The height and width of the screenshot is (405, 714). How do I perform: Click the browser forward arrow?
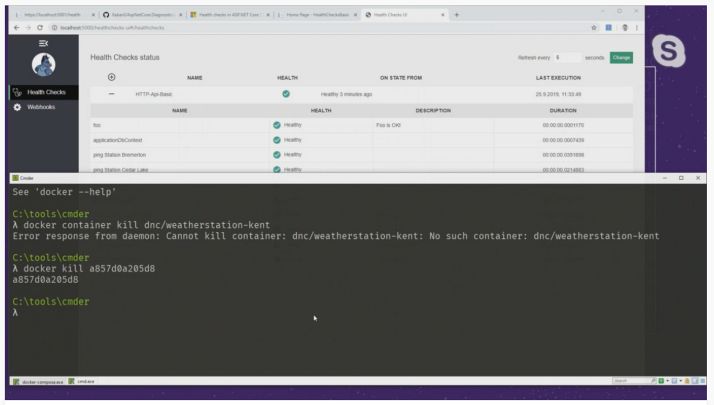28,28
